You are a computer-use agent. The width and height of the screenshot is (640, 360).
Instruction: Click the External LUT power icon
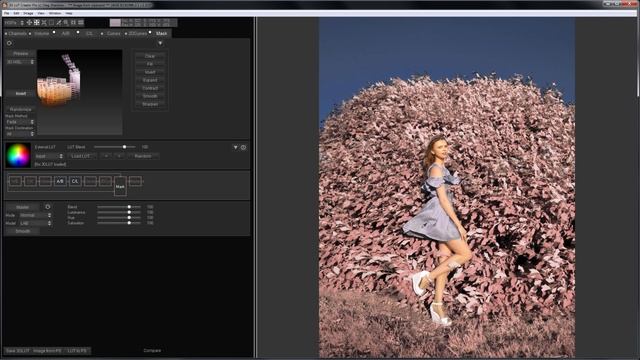(243, 147)
